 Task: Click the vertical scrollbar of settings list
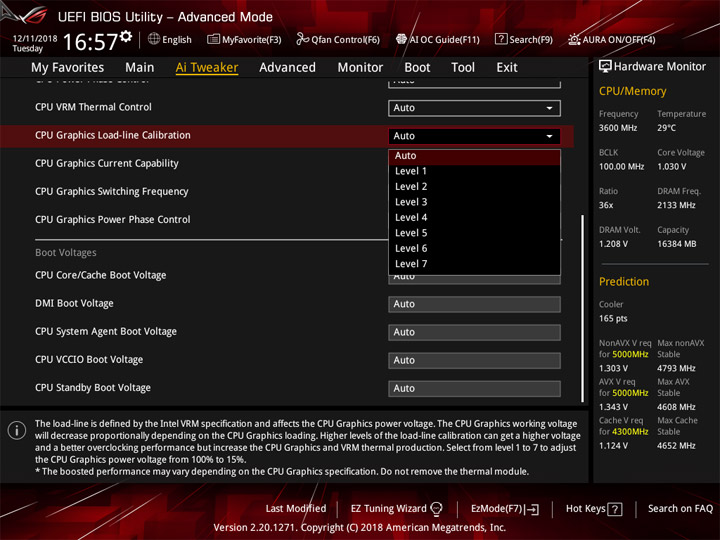click(583, 309)
